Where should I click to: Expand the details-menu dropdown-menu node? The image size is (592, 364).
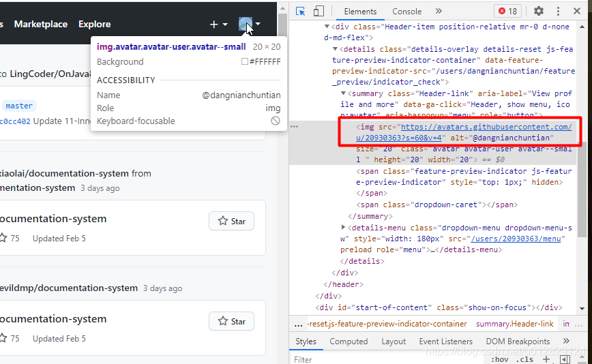(x=343, y=227)
